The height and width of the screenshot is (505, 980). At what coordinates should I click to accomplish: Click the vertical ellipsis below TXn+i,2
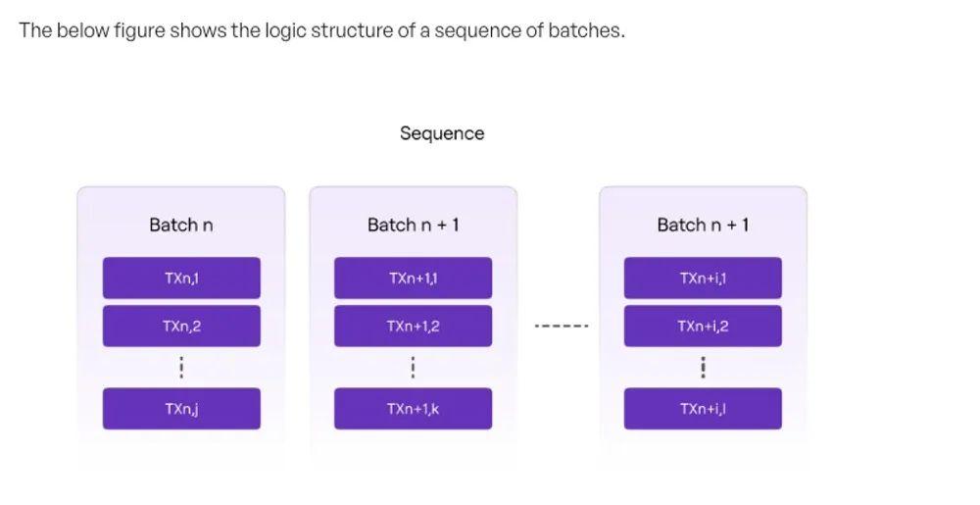click(703, 368)
